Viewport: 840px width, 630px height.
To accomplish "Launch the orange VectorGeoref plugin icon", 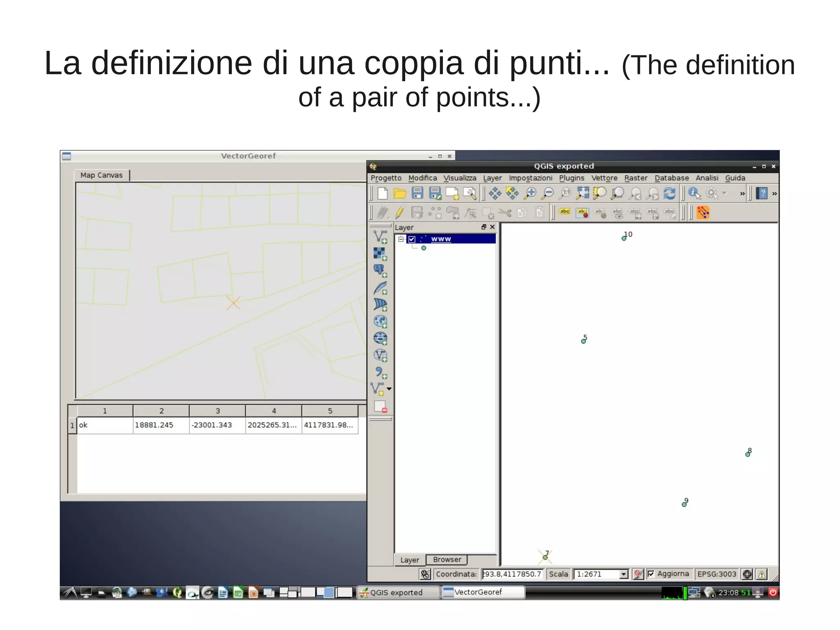I will [703, 213].
